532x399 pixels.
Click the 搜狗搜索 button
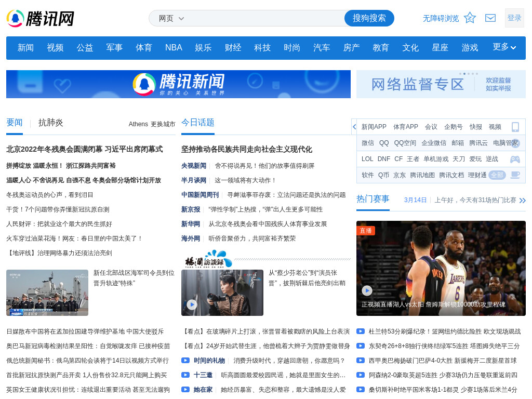pyautogui.click(x=369, y=18)
